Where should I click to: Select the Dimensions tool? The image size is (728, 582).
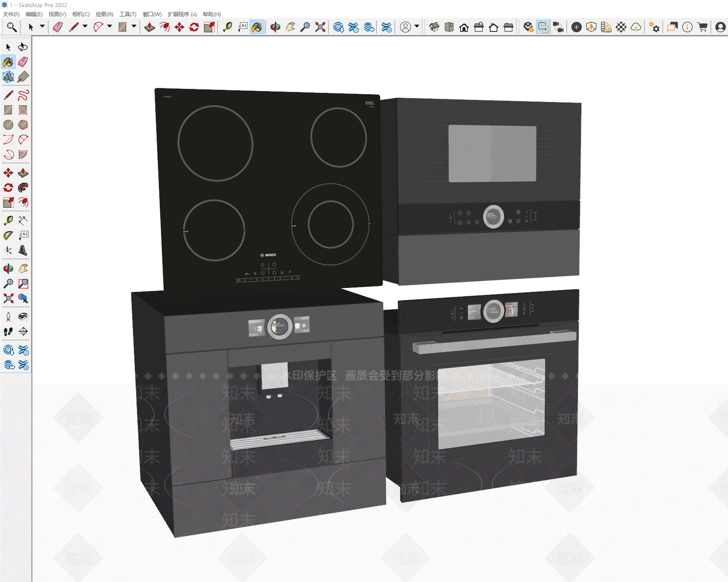point(23,221)
